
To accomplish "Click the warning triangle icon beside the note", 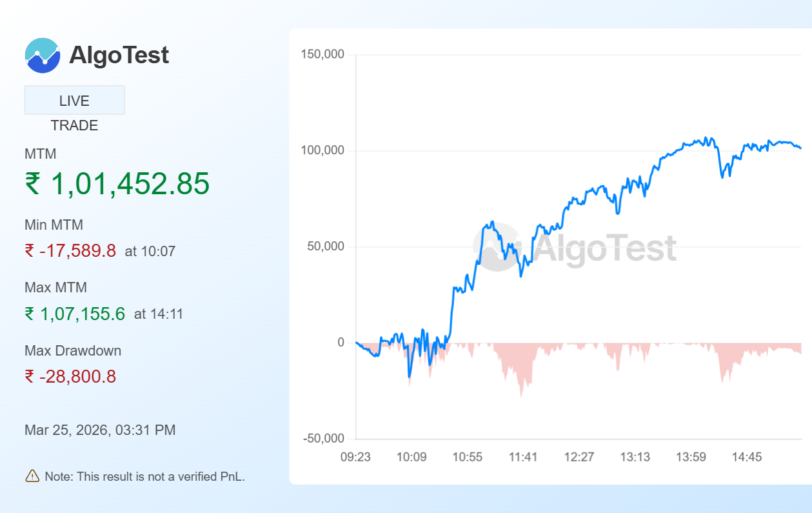I will coord(32,476).
